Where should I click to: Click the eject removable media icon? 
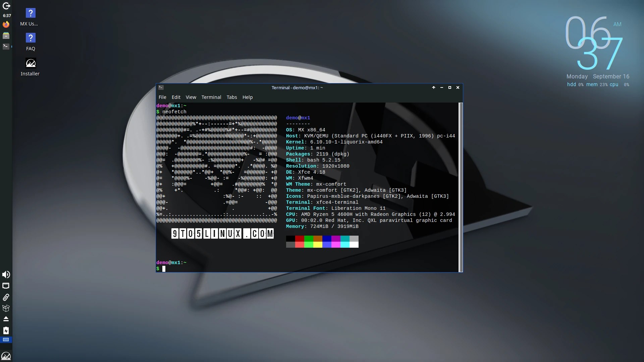pos(6,319)
